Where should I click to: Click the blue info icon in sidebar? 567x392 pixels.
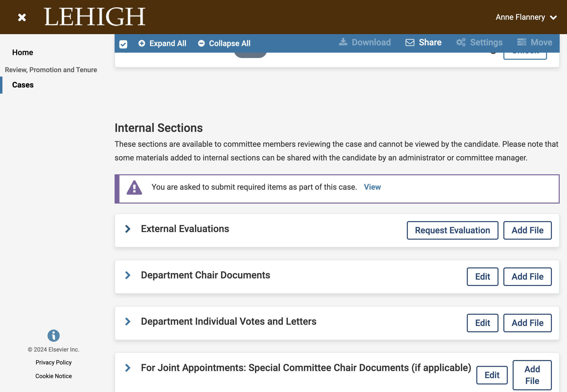[54, 336]
